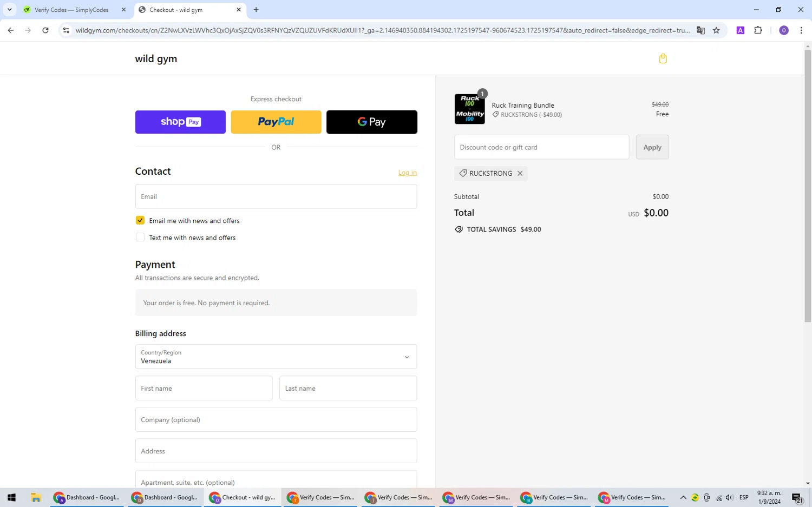Bookmark this page with the star
The width and height of the screenshot is (812, 507).
click(x=716, y=30)
